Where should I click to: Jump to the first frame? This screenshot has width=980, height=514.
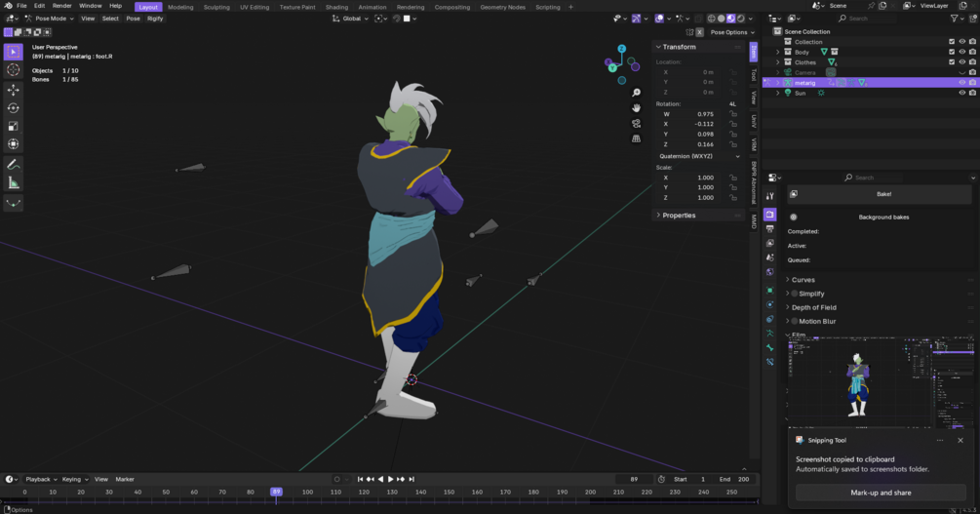(x=360, y=479)
